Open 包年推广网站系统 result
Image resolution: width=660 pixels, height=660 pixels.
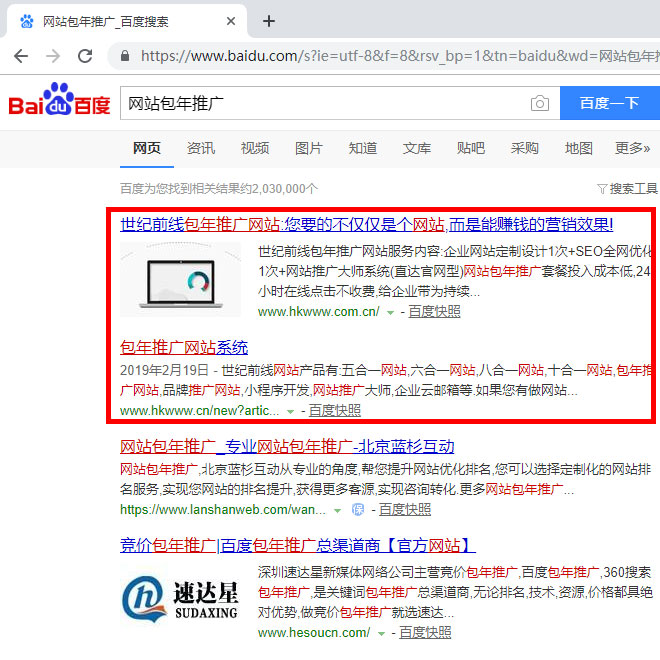pyautogui.click(x=184, y=347)
